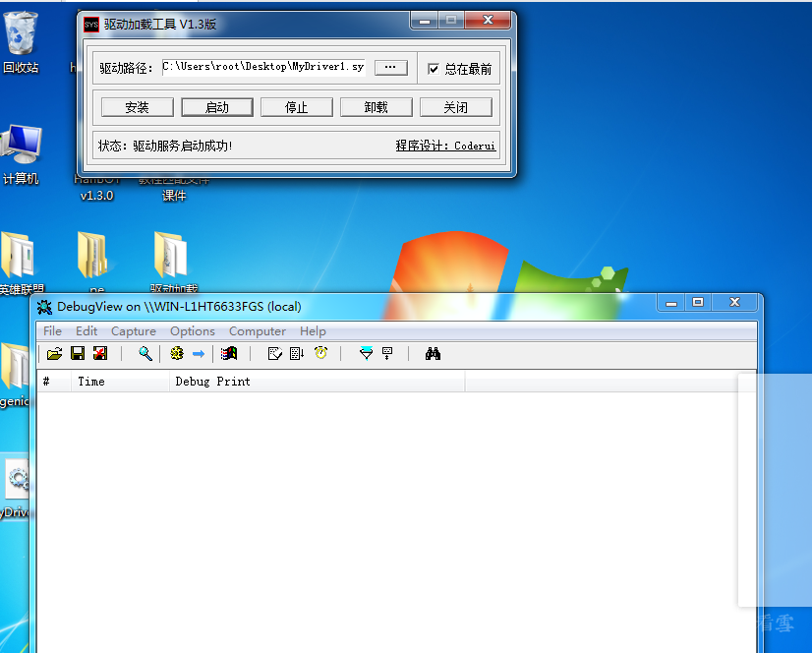Click the clock time format icon

(321, 353)
